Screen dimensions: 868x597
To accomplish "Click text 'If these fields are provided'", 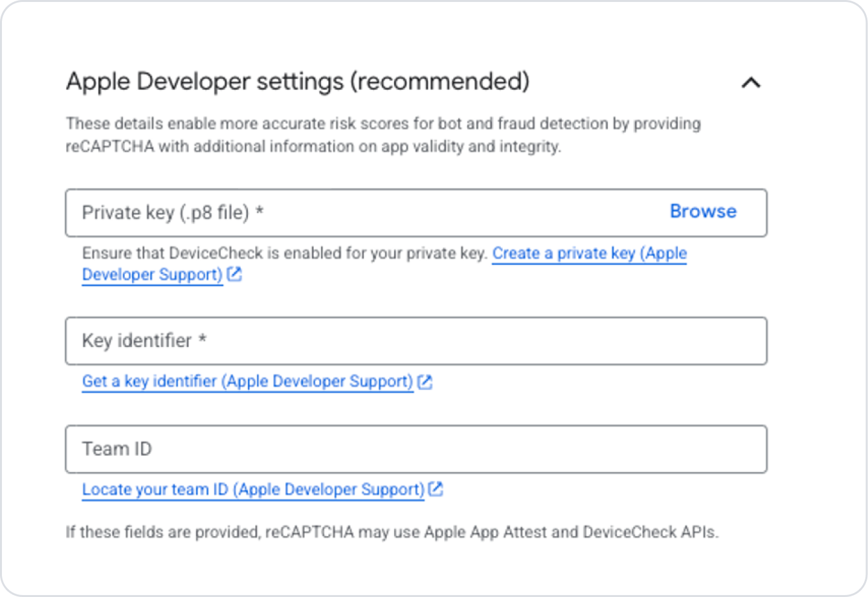I will (x=162, y=532).
